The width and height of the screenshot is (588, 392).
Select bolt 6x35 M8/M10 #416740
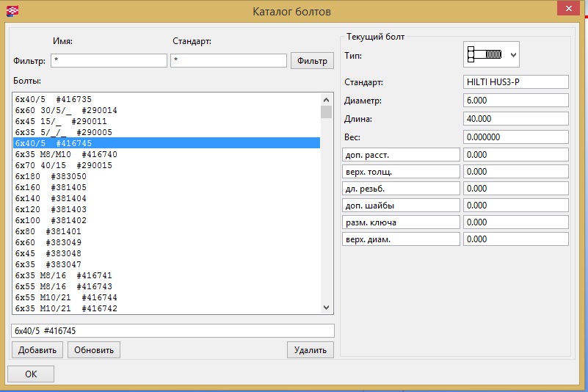[x=66, y=155]
